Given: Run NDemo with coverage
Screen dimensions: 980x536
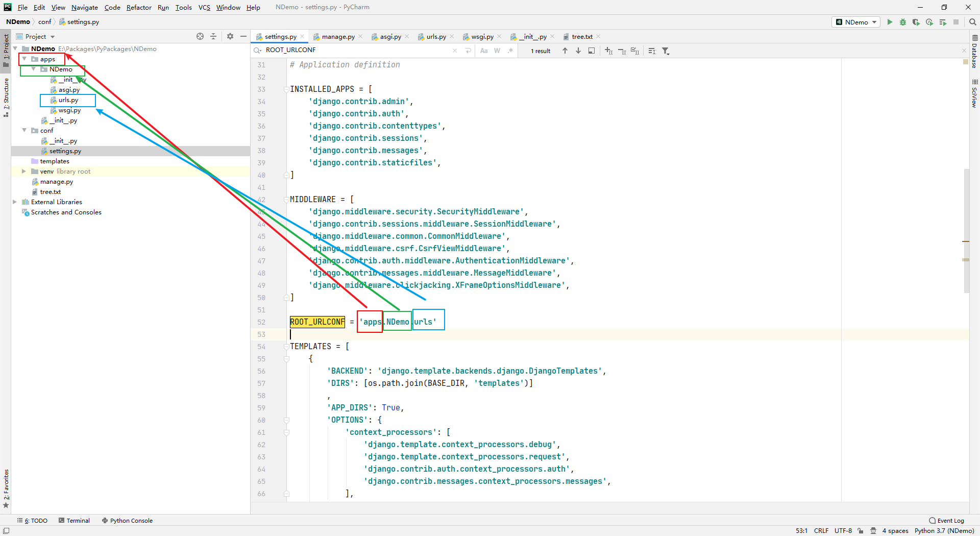Looking at the screenshot, I should [916, 22].
